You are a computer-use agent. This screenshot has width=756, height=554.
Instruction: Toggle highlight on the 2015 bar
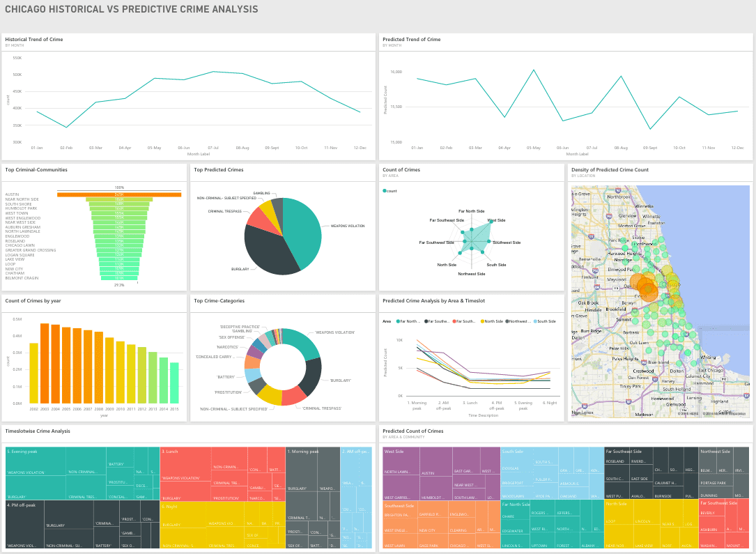point(173,382)
